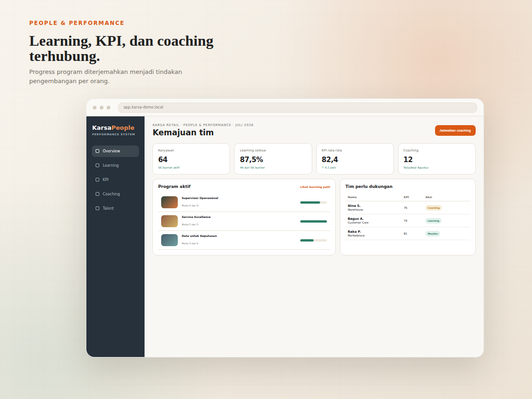
Task: Open Data untuk Keputusan program thumbnail
Action: pos(169,240)
